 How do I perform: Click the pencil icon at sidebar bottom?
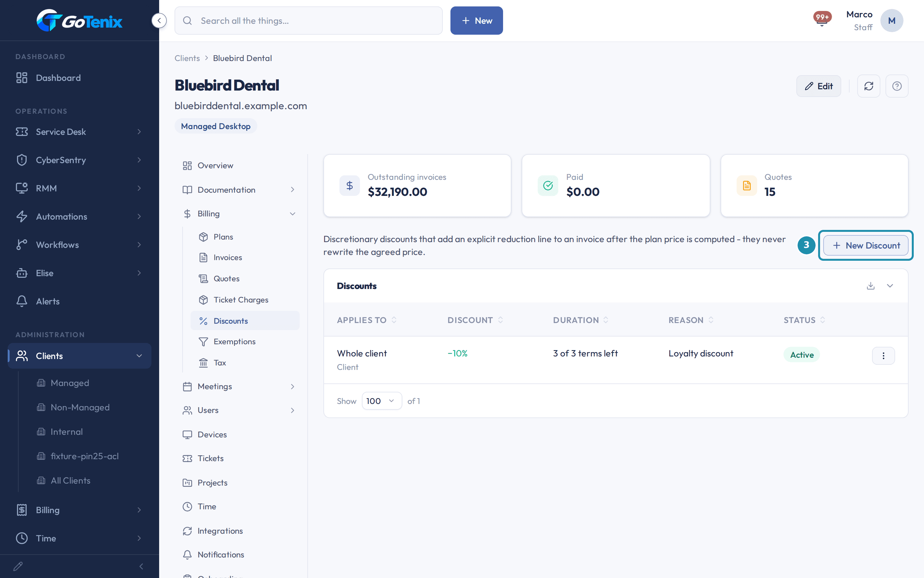pyautogui.click(x=18, y=566)
